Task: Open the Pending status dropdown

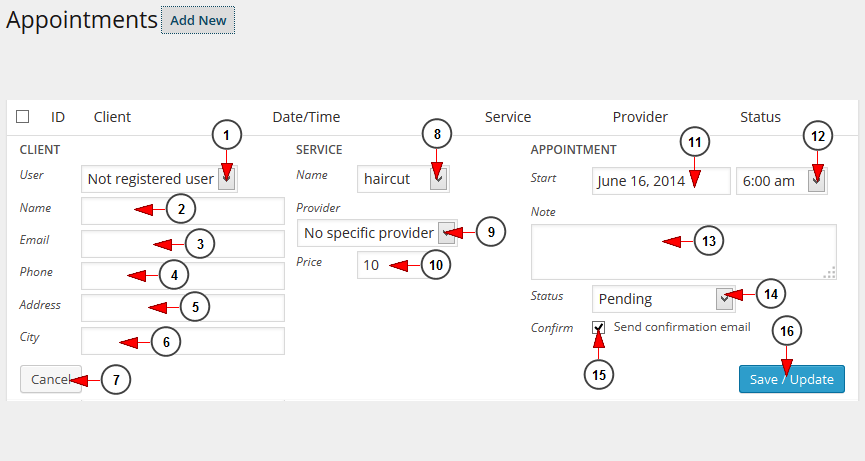Action: [x=664, y=299]
